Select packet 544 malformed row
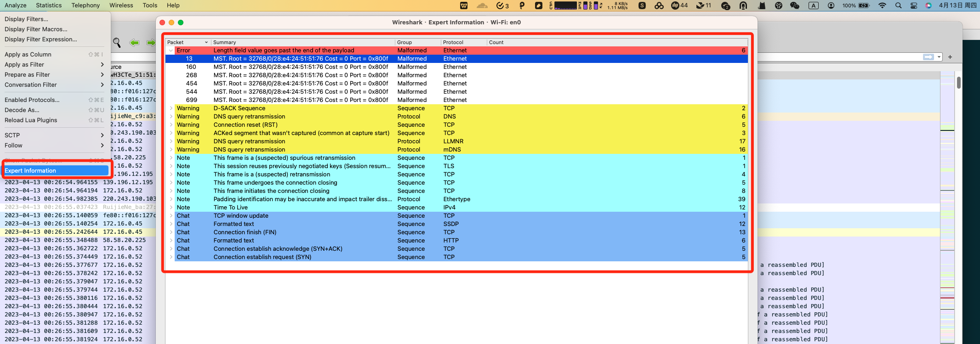The width and height of the screenshot is (980, 344). 456,92
